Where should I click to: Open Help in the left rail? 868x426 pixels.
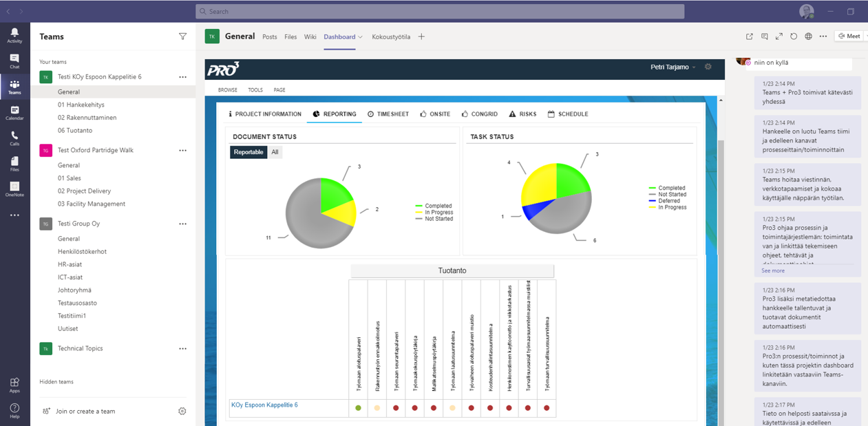14,411
